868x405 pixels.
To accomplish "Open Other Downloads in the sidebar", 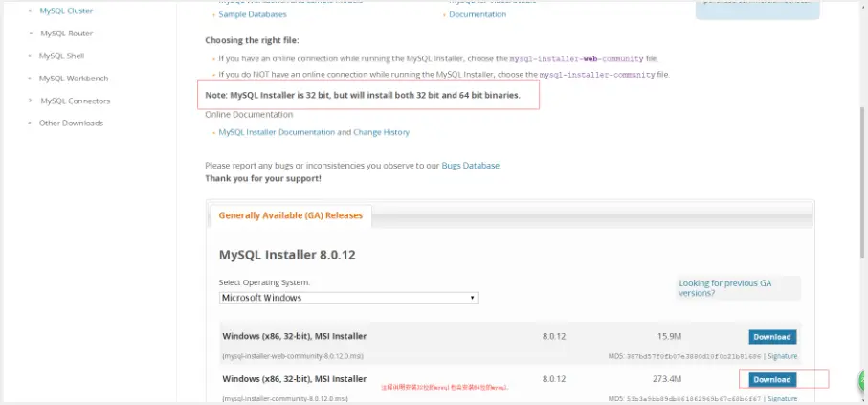I will click(x=71, y=123).
